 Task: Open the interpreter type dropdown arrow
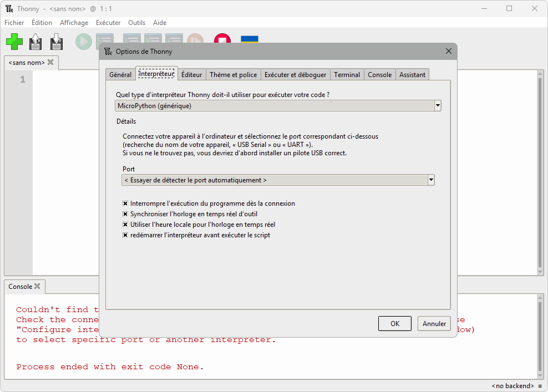(x=438, y=106)
